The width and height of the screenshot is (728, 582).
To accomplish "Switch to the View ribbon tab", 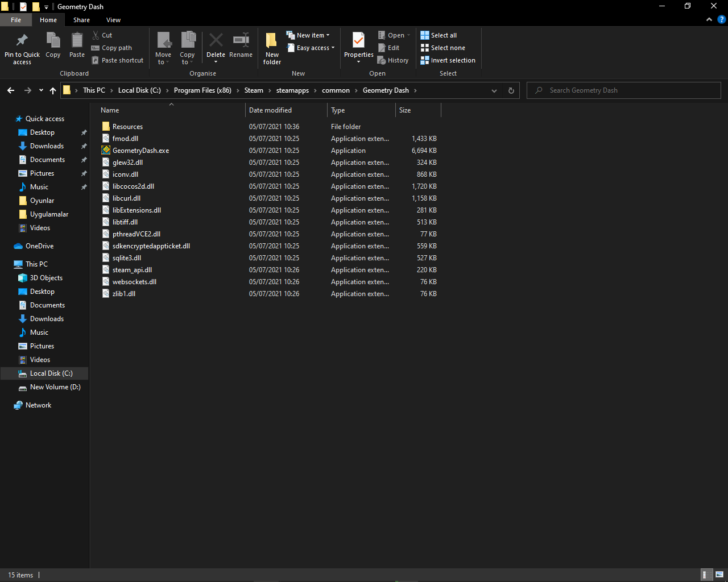I will [x=113, y=20].
